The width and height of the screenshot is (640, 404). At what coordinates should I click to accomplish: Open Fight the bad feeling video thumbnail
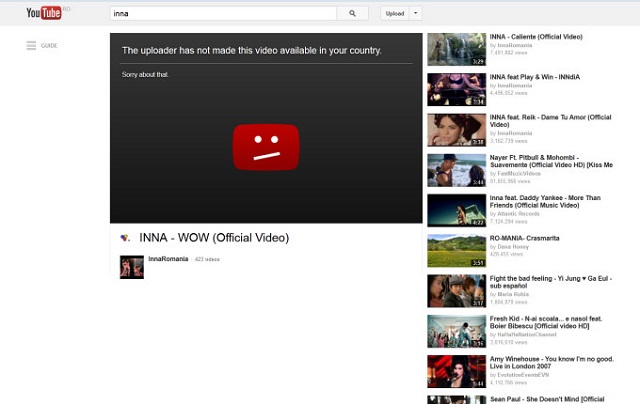point(456,290)
